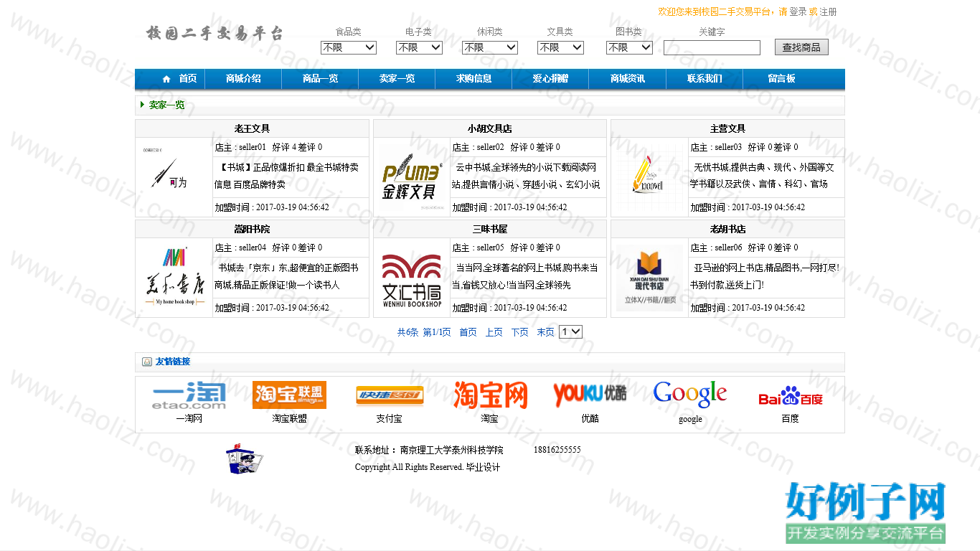The height and width of the screenshot is (551, 980).
Task: Open 联系我们 menu item
Action: tap(705, 79)
